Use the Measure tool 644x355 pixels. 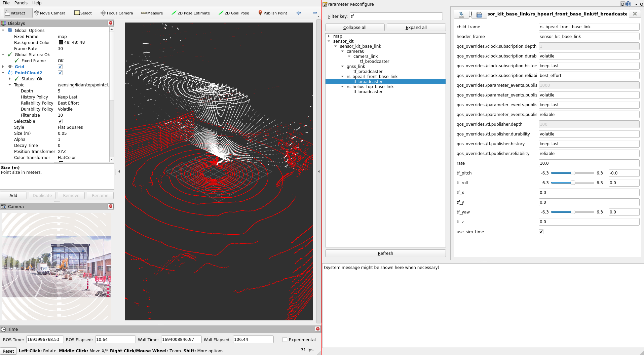pos(152,13)
